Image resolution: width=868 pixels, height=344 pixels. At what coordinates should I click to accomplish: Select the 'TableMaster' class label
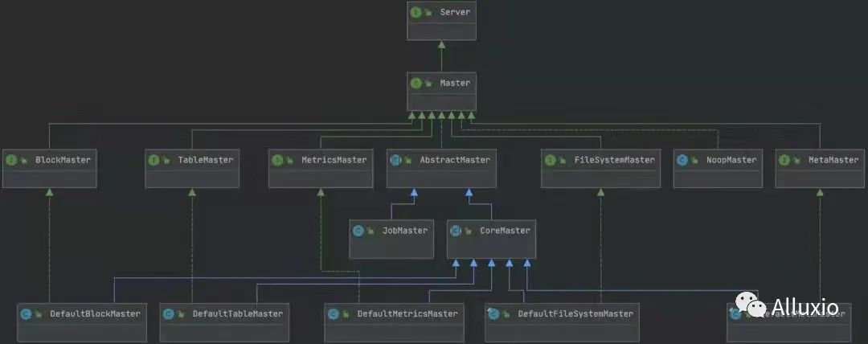click(206, 160)
